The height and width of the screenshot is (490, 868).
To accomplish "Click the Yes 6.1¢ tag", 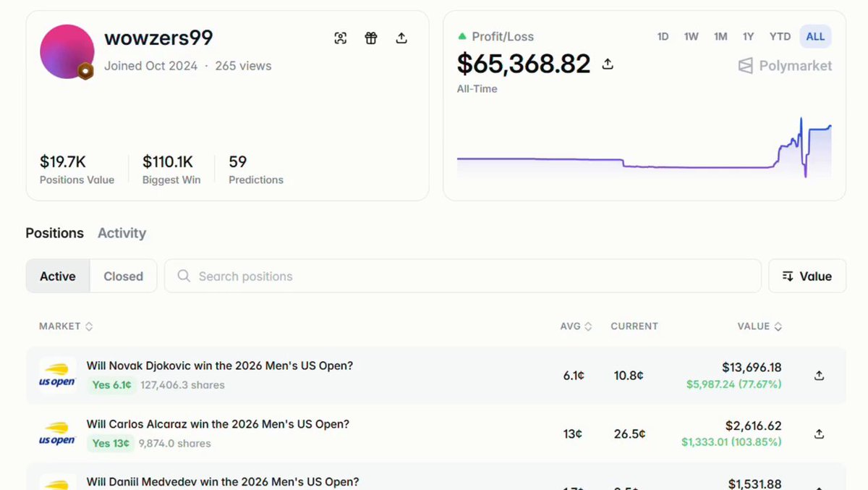I will [x=111, y=385].
